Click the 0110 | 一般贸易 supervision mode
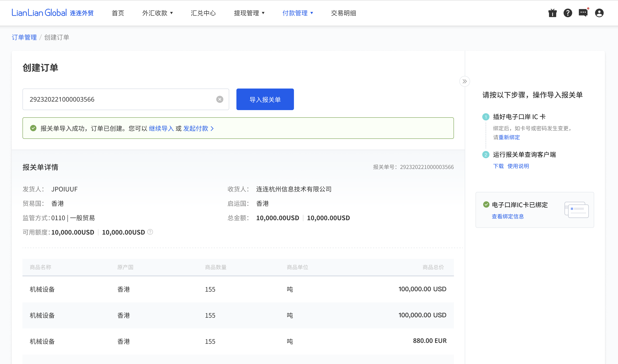The width and height of the screenshot is (618, 364). (73, 218)
